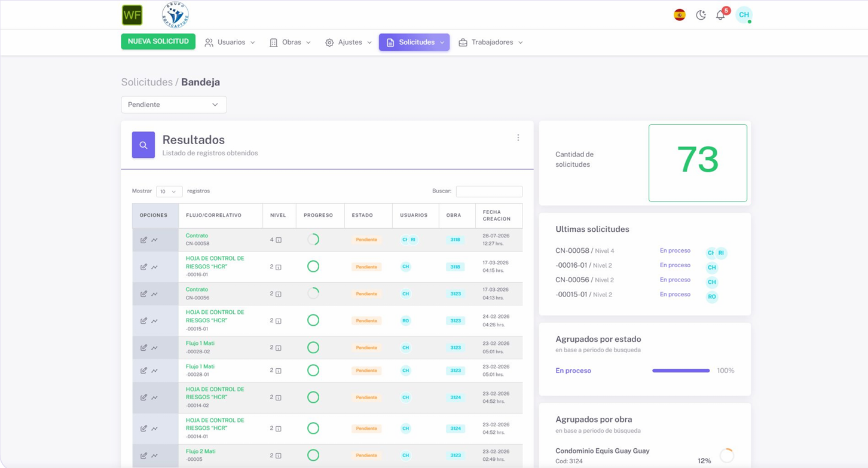
Task: Toggle dark mode with the moon icon
Action: click(x=701, y=15)
